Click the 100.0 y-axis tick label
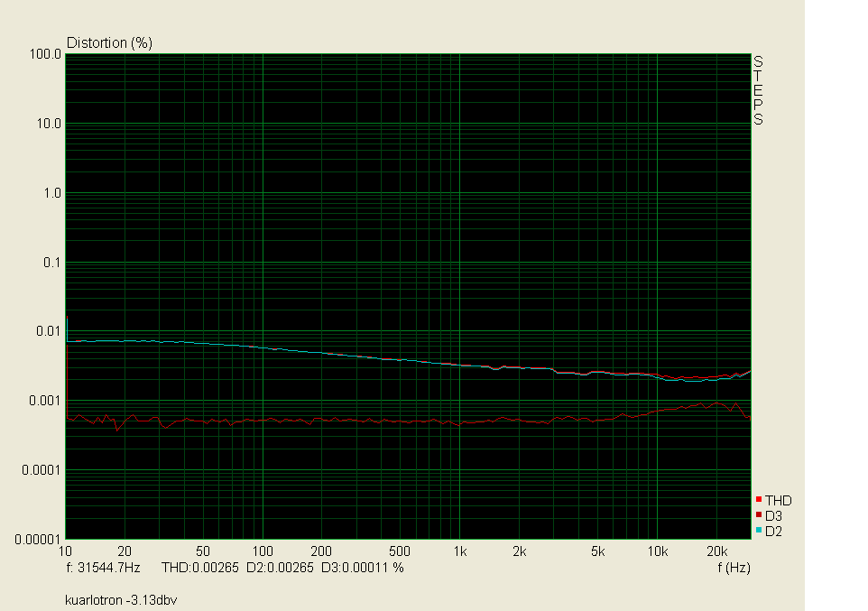This screenshot has width=868, height=611. 45,54
